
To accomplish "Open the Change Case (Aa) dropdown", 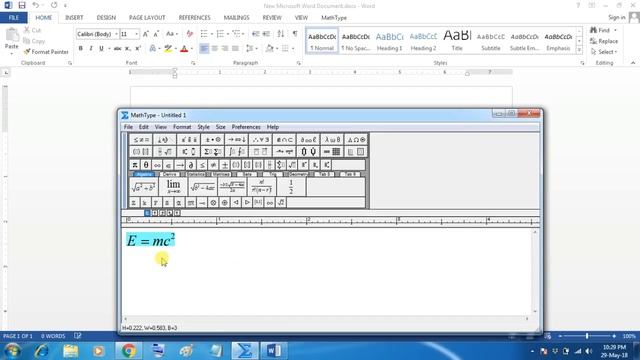I will click(x=171, y=34).
